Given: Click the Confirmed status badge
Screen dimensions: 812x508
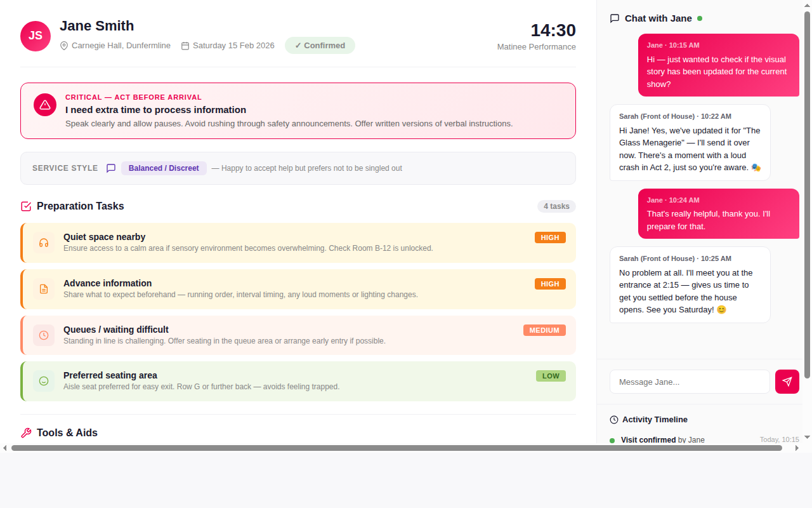Looking at the screenshot, I should pos(320,45).
